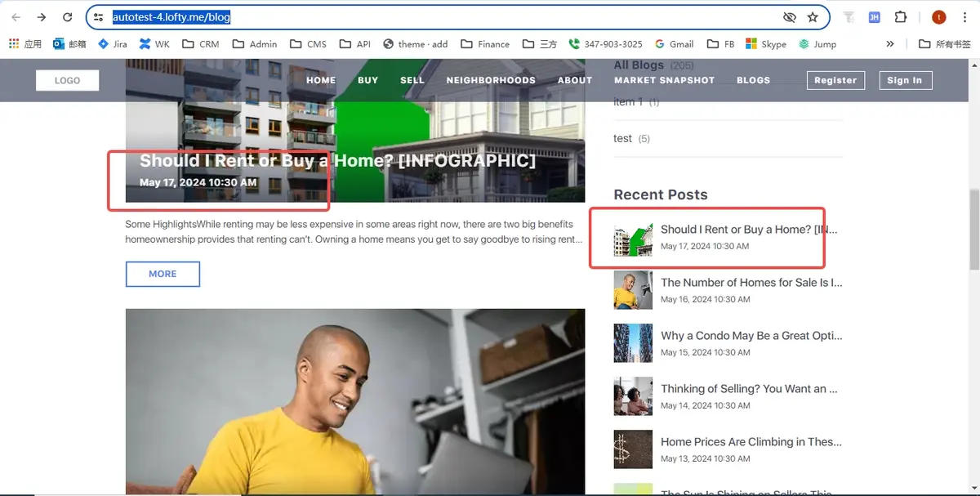Open the Chrome three-dot menu
Image resolution: width=980 pixels, height=496 pixels.
click(x=964, y=17)
